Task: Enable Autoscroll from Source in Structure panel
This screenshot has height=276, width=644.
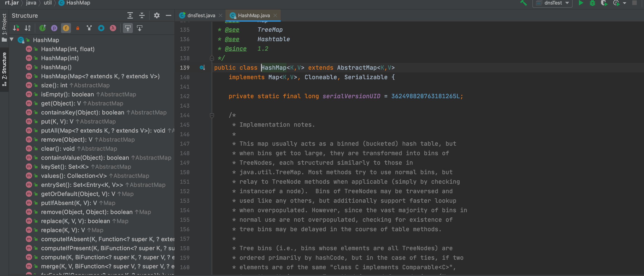Action: 139,28
